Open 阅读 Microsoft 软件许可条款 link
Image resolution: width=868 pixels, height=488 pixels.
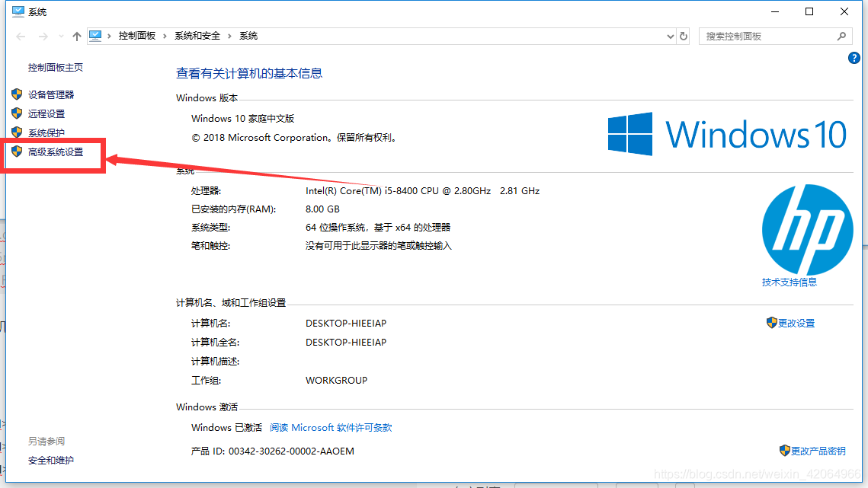click(331, 428)
